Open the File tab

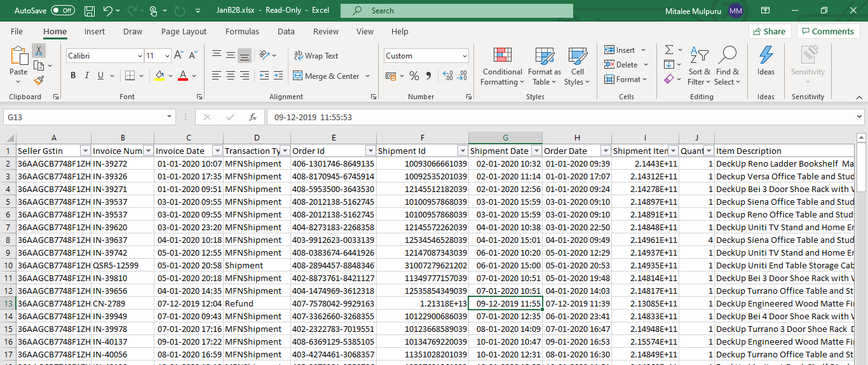pyautogui.click(x=17, y=31)
